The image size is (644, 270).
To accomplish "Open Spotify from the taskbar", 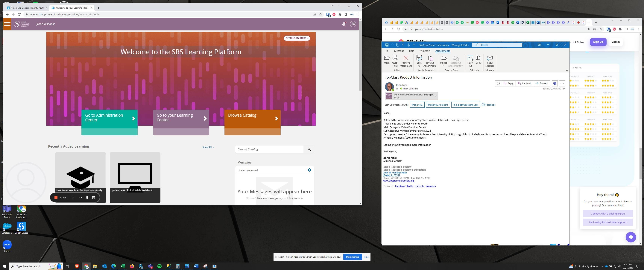I will coord(159,266).
